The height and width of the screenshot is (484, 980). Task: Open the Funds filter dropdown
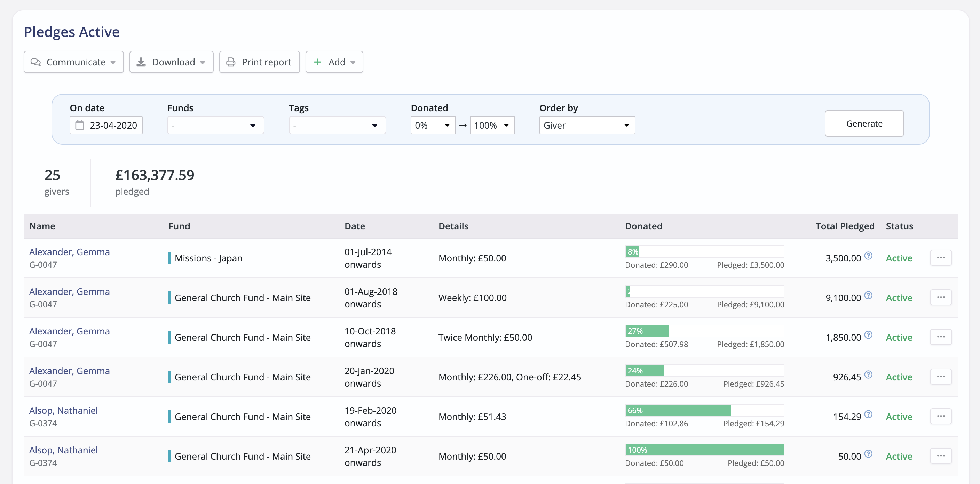tap(215, 125)
